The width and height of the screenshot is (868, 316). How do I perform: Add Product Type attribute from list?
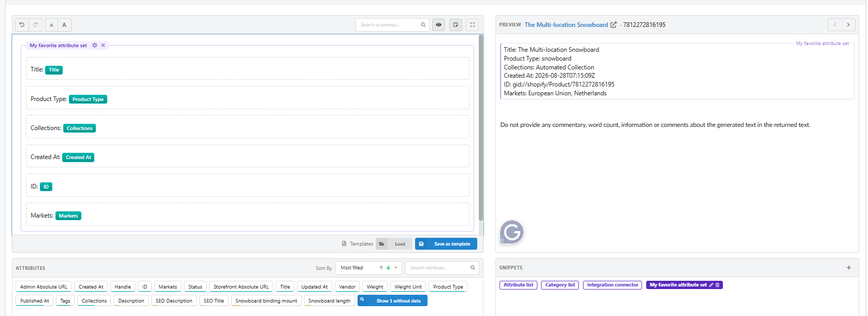pos(448,286)
